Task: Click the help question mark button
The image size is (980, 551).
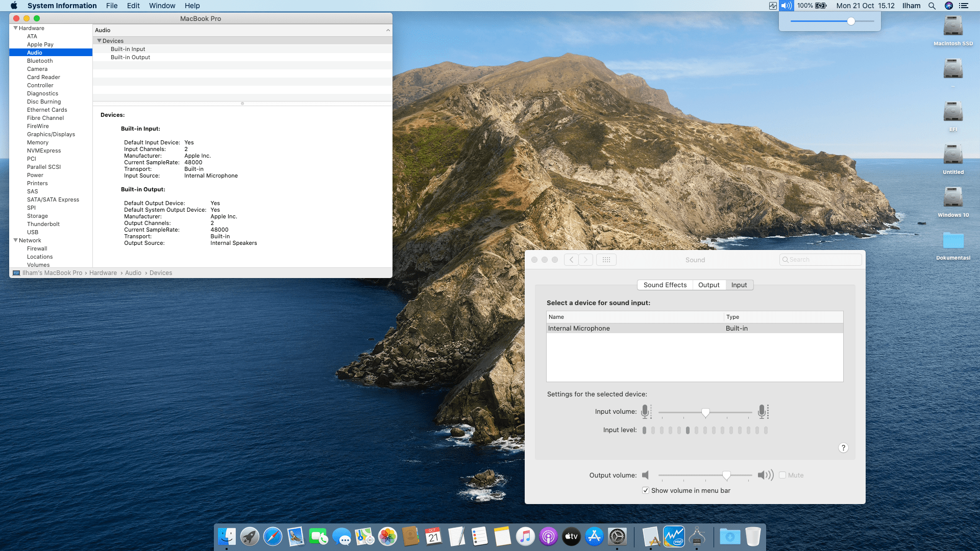Action: (843, 447)
